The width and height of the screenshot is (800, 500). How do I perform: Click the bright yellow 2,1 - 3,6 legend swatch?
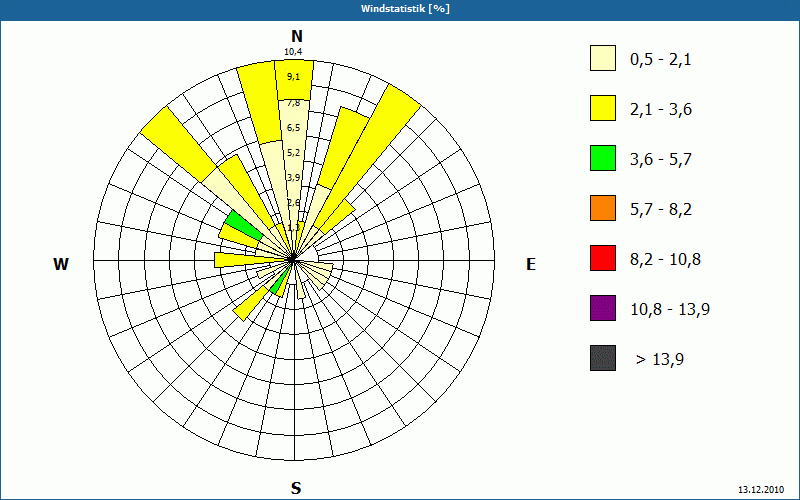(x=603, y=108)
